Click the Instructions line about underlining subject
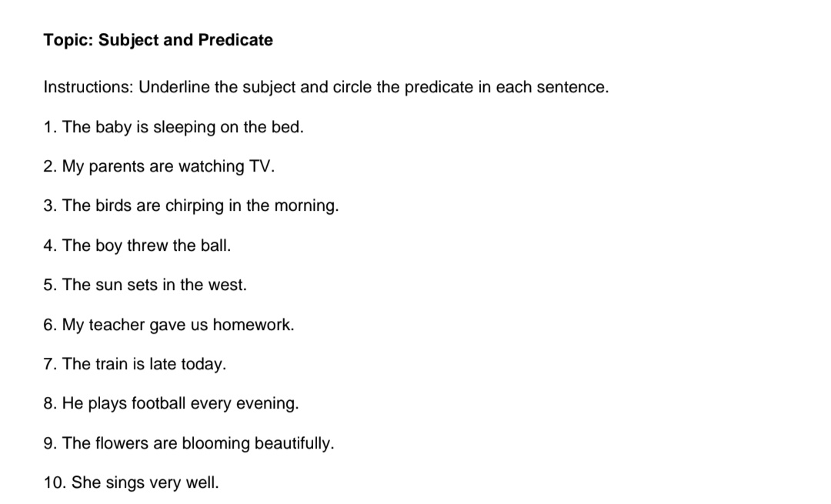This screenshot has height=504, width=831. [326, 87]
